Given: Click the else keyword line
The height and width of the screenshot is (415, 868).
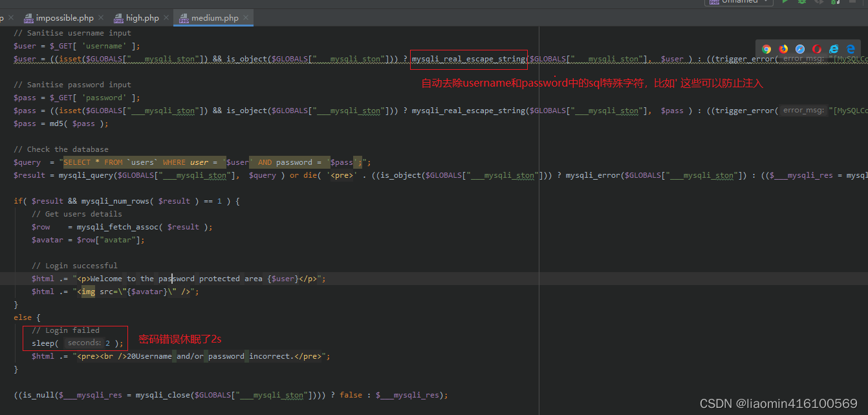Looking at the screenshot, I should tap(27, 317).
